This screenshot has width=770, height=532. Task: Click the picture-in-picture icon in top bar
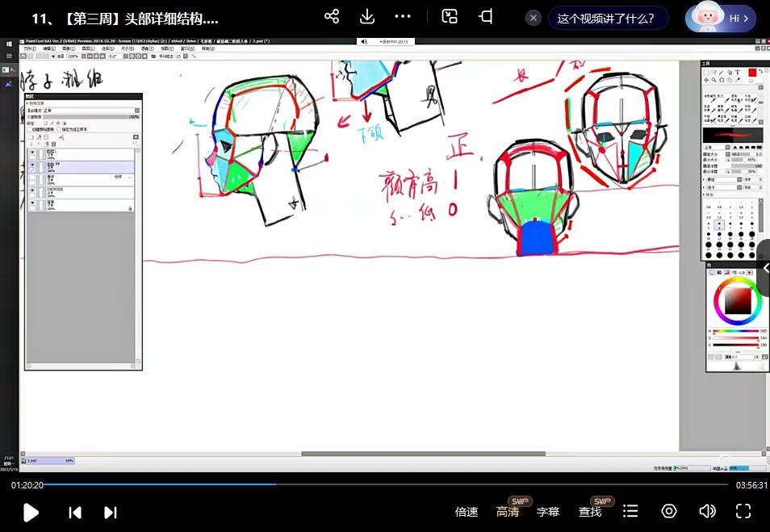click(450, 17)
